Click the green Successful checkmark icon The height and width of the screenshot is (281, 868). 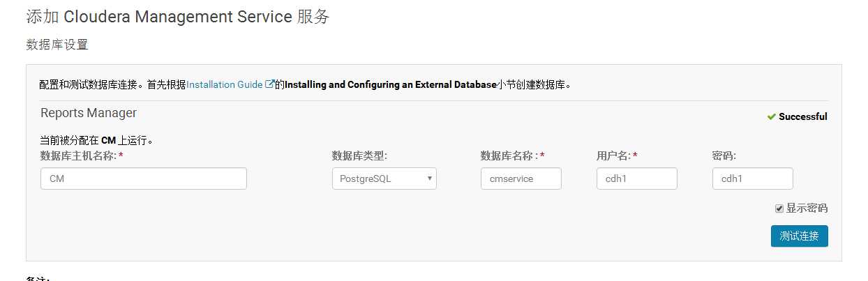click(771, 116)
